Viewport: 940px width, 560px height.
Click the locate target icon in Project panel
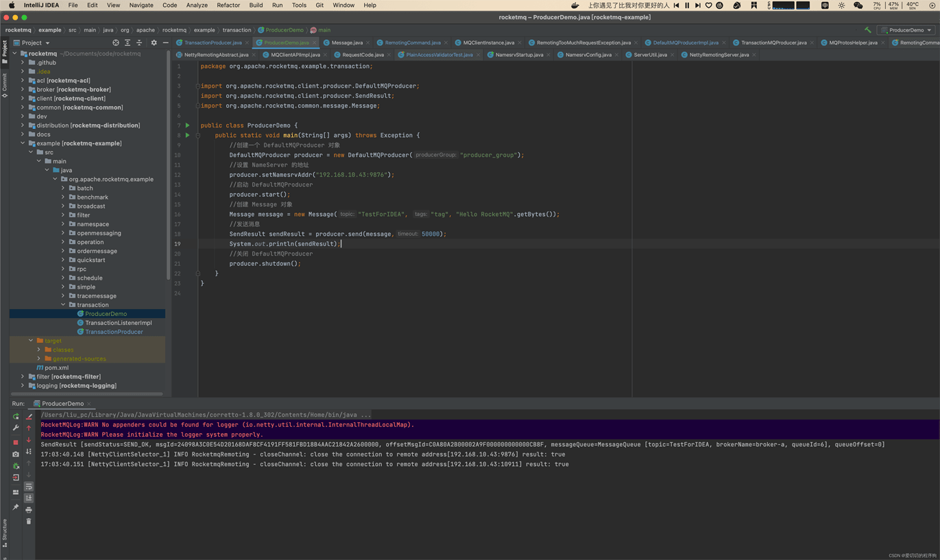click(115, 42)
